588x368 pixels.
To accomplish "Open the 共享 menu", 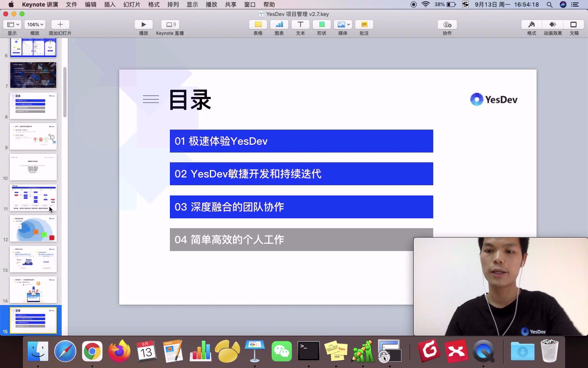I will [231, 4].
